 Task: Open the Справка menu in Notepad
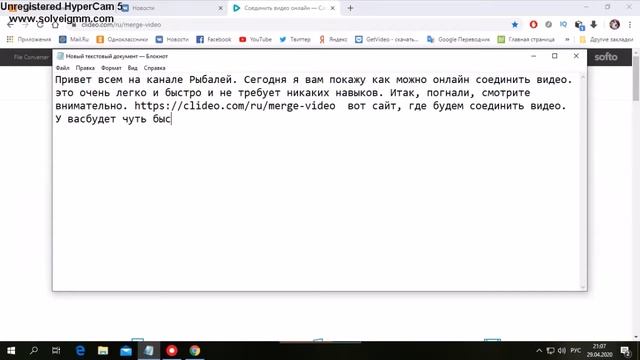154,68
